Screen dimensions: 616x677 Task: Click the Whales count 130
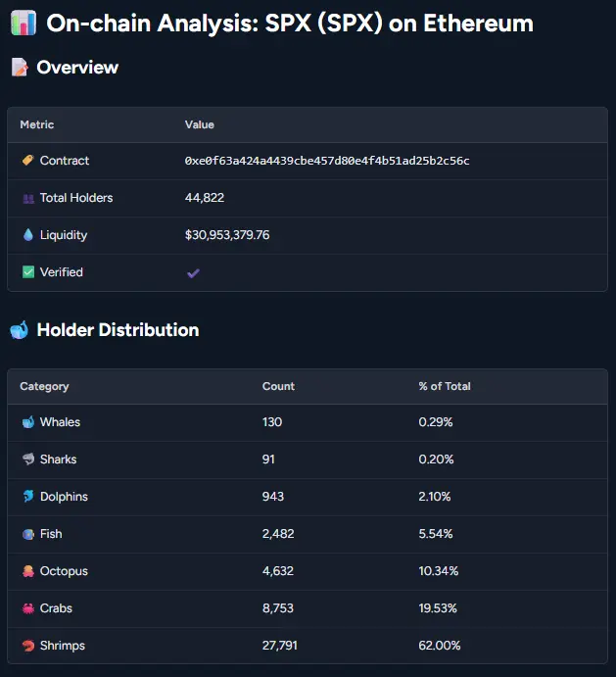[272, 422]
